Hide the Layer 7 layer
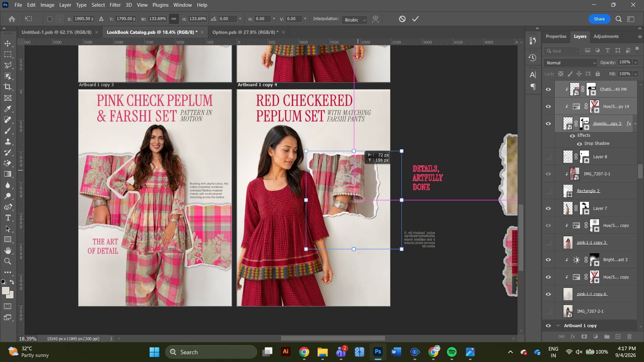The image size is (644, 362). click(x=548, y=208)
